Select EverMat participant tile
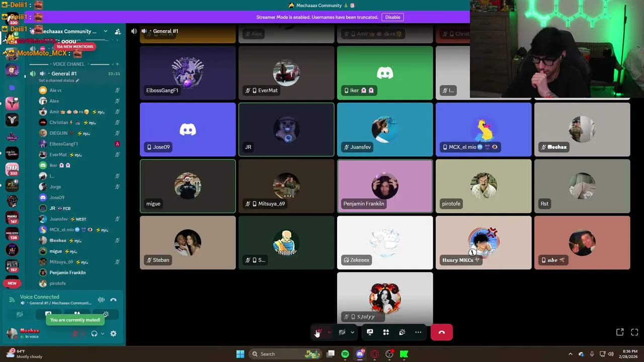 tap(286, 73)
